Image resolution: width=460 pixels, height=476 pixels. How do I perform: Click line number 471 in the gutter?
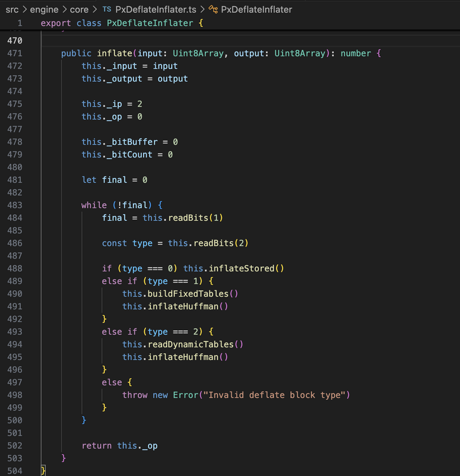click(x=15, y=53)
